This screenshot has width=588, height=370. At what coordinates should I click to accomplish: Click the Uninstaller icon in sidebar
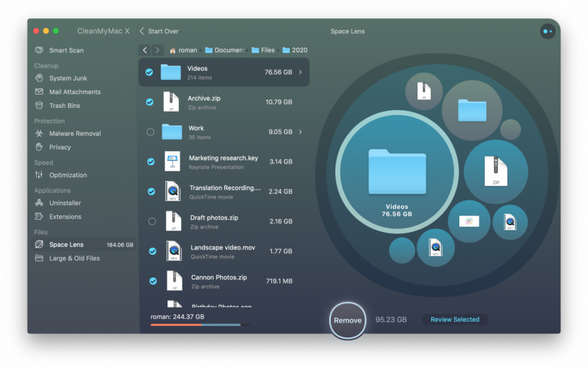point(39,203)
